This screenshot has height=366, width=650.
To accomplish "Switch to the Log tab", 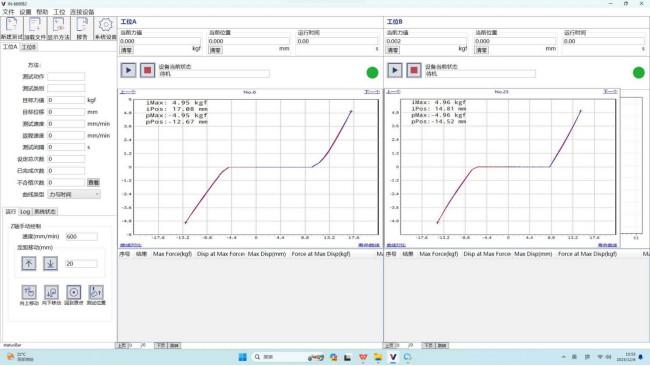I will tap(25, 212).
